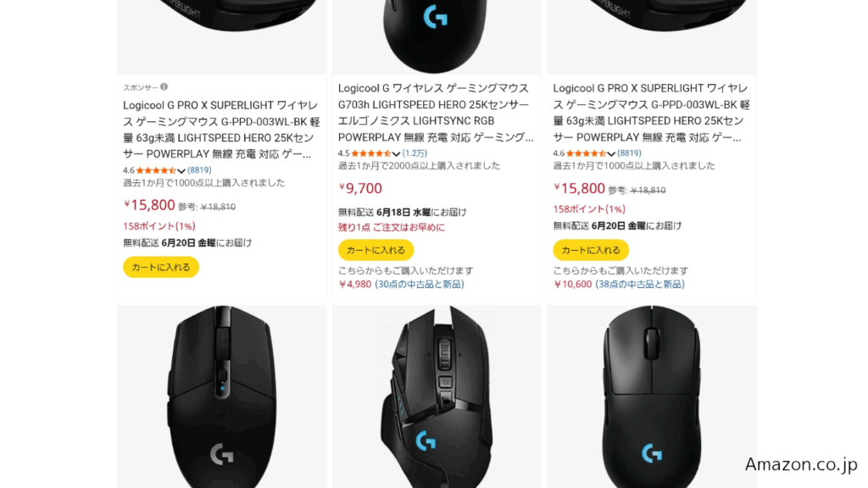Open the sponsored G PRO X SUPERLIGHT title
This screenshot has height=488, width=868.
pyautogui.click(x=221, y=130)
